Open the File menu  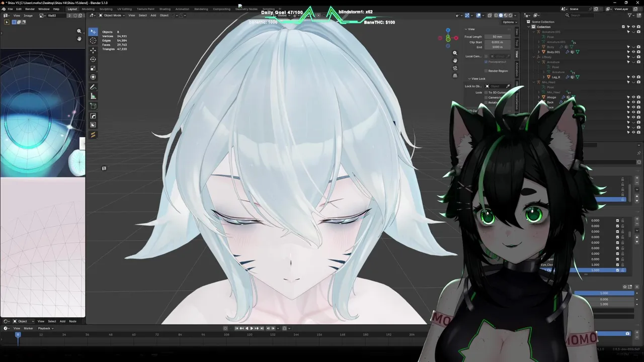(11, 9)
